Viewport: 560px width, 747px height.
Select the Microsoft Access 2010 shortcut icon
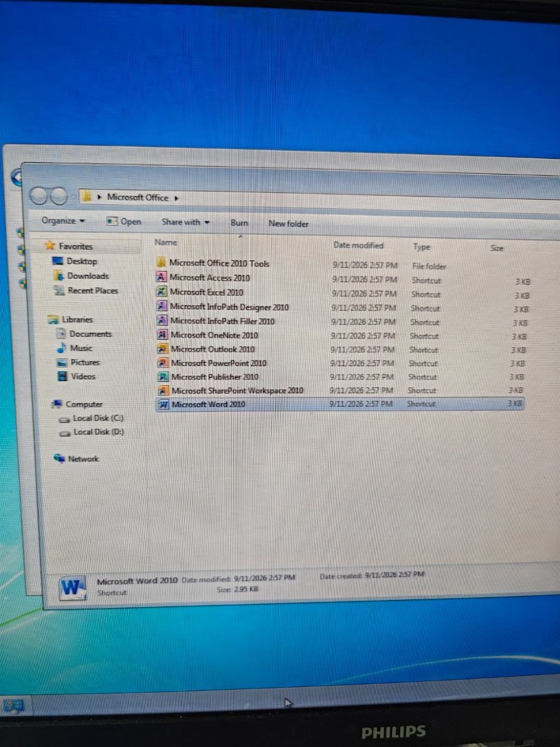pyautogui.click(x=162, y=277)
